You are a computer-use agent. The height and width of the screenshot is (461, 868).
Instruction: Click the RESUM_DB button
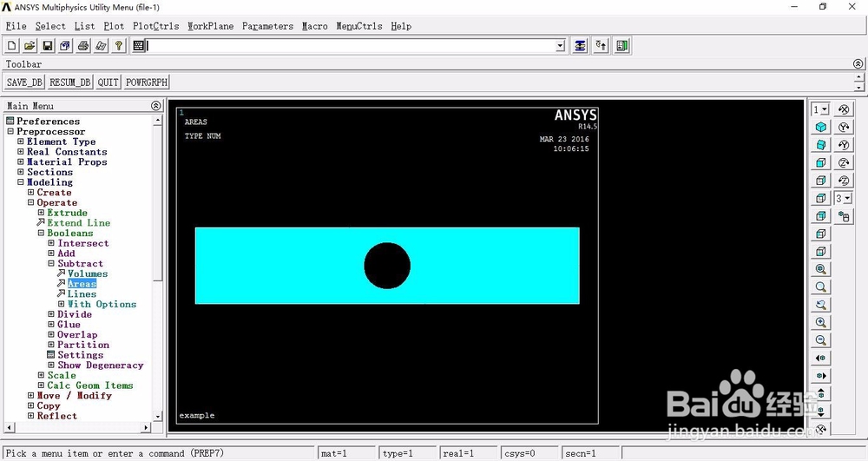(69, 82)
